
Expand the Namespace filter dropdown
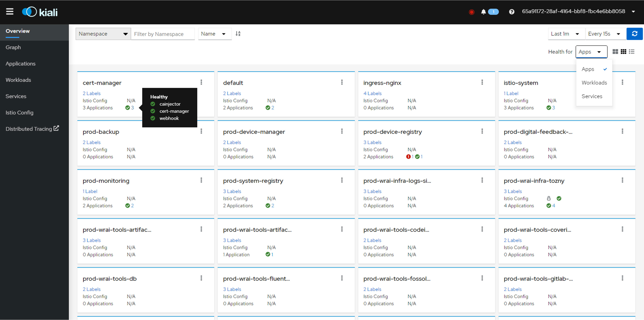[x=103, y=34]
